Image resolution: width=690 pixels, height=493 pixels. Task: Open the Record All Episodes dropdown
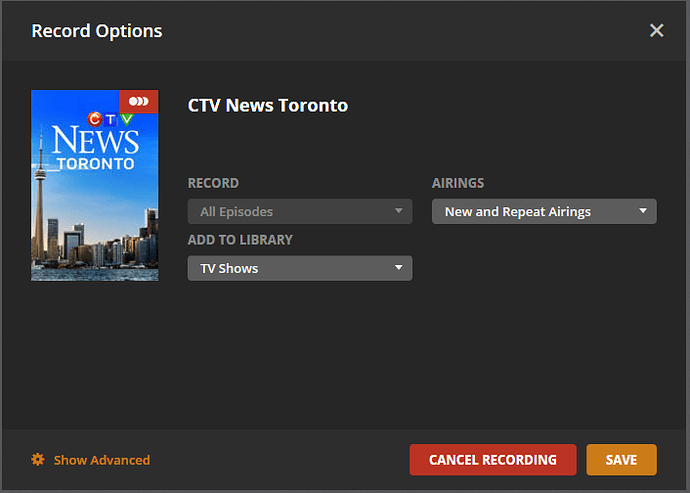point(300,212)
